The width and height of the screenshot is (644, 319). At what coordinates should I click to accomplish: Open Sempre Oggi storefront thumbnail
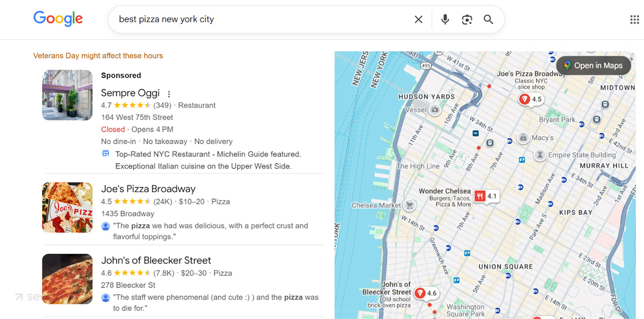click(x=67, y=95)
